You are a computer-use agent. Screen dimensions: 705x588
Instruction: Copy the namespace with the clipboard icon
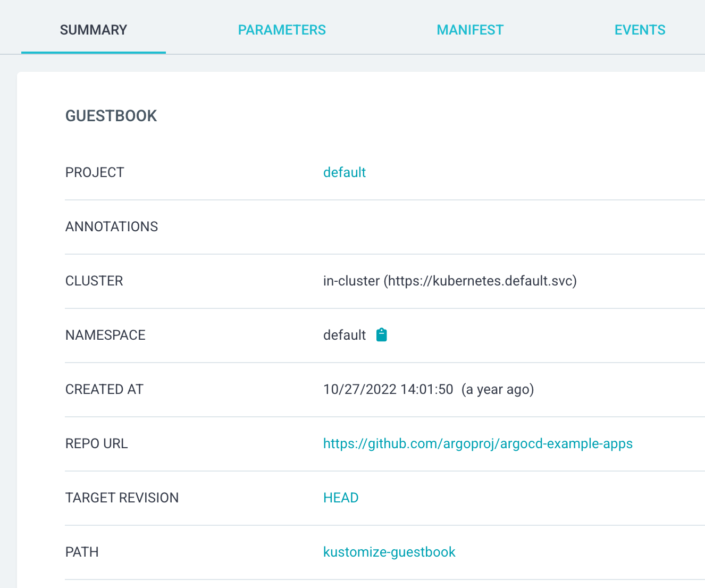click(381, 335)
